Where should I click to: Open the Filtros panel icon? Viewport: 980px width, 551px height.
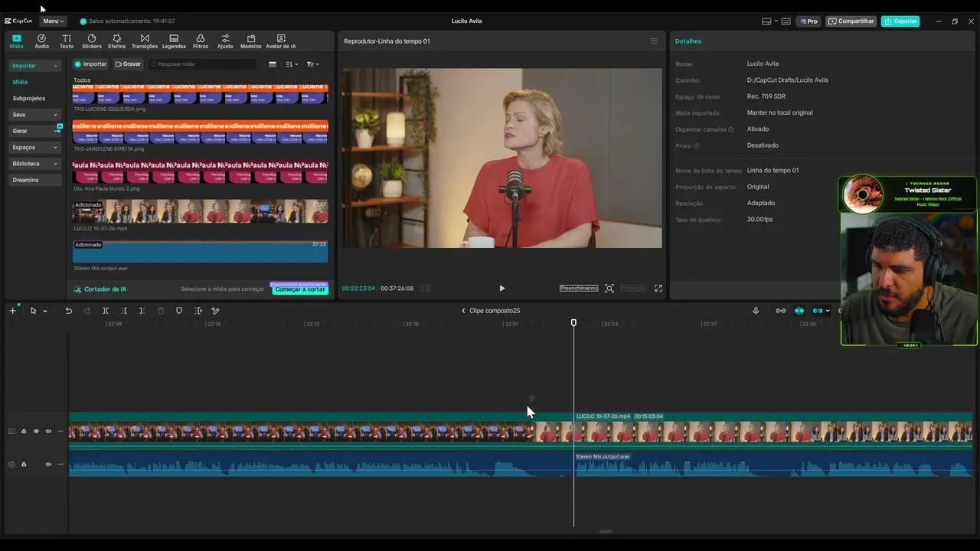(x=200, y=41)
